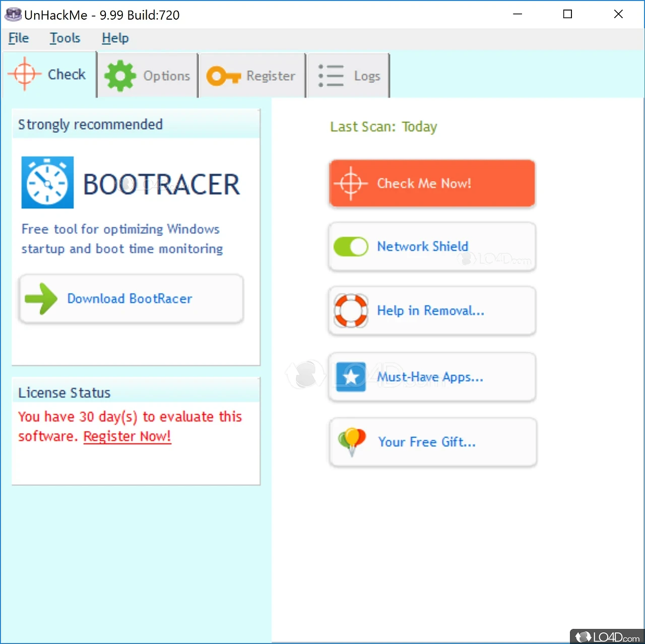Click crosshair icon in Check Me Now button
Screen dimensions: 645x644
[351, 183]
